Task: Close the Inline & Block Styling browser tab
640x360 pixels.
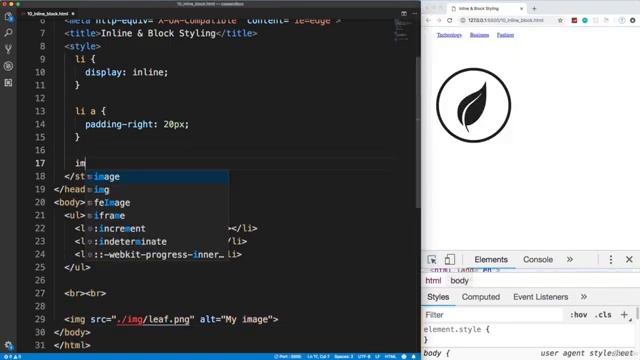Action: [x=521, y=9]
